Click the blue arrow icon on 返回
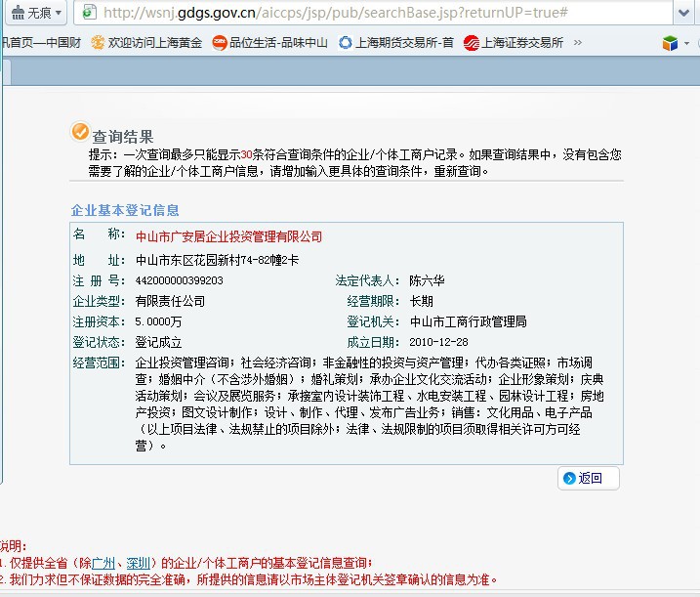Image resolution: width=700 pixels, height=597 pixels. click(x=569, y=478)
